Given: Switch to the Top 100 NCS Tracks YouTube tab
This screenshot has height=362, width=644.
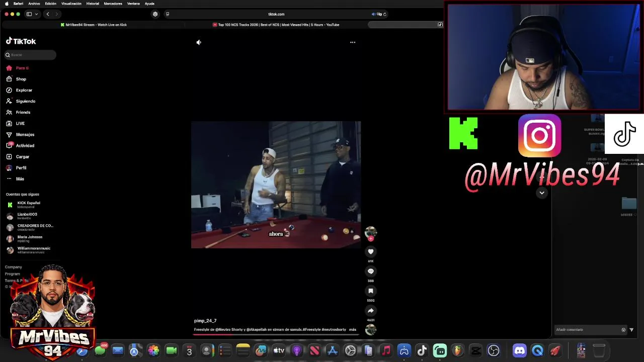Looking at the screenshot, I should point(276,25).
